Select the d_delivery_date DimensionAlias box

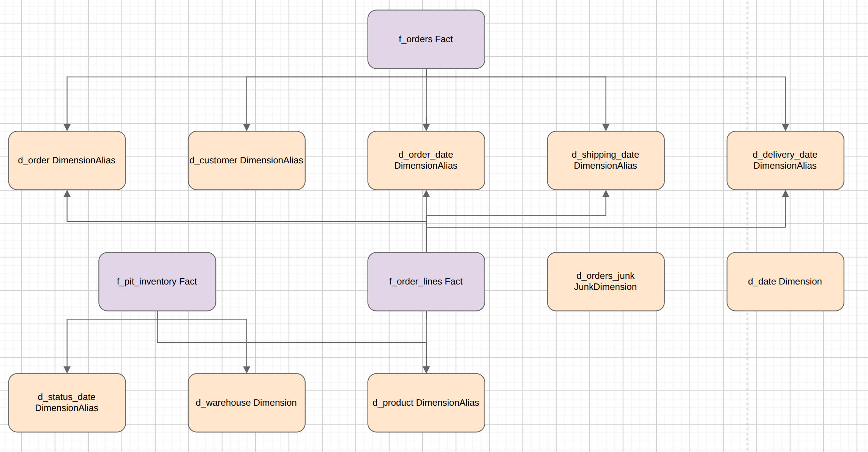pyautogui.click(x=785, y=160)
